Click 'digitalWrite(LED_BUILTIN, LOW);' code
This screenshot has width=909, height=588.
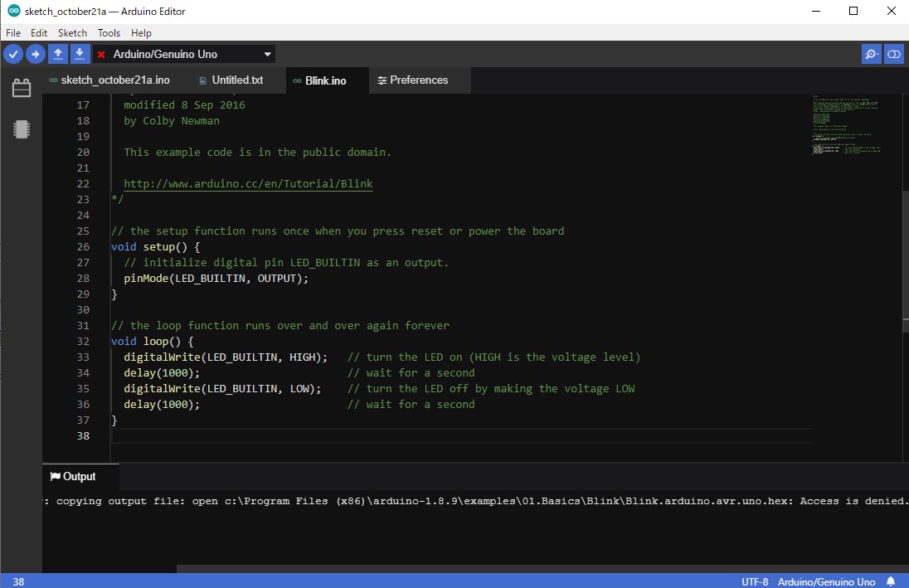coord(222,388)
